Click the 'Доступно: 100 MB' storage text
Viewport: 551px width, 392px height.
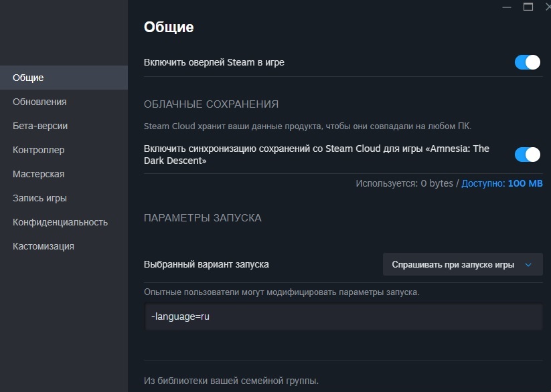(501, 183)
